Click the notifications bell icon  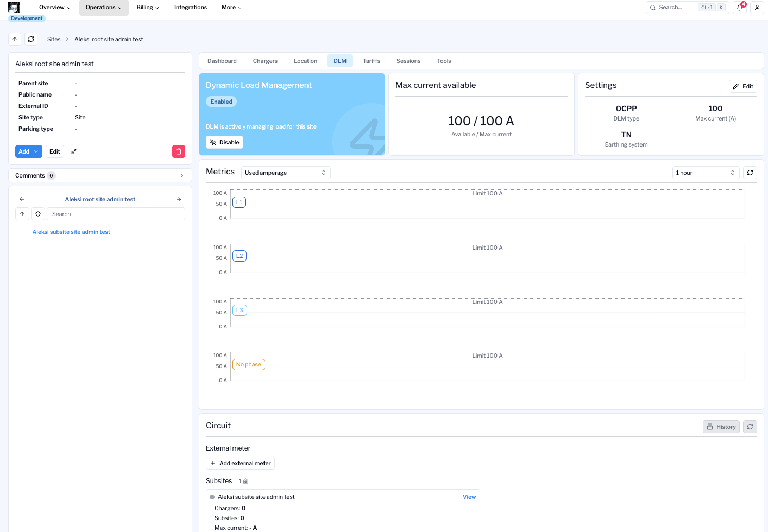pos(740,8)
